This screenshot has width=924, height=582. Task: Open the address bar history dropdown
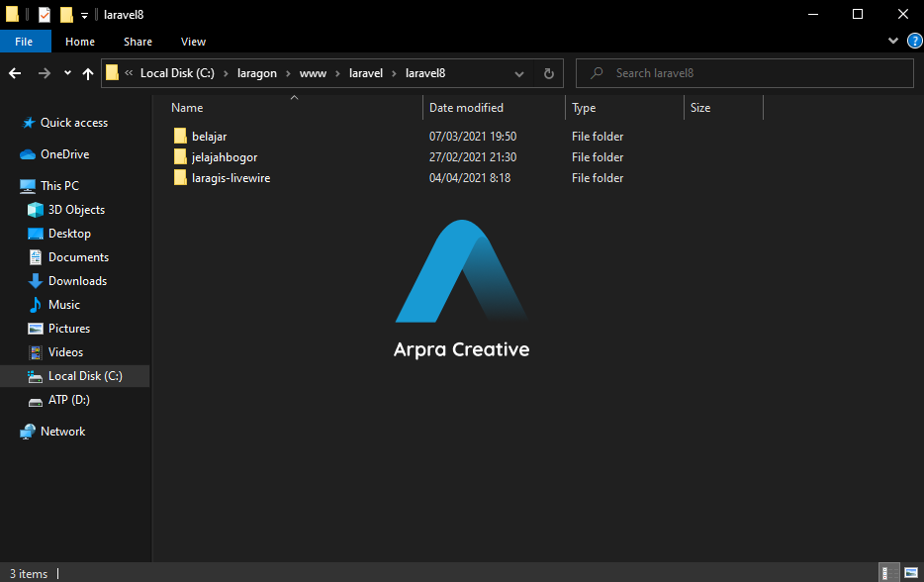point(520,73)
